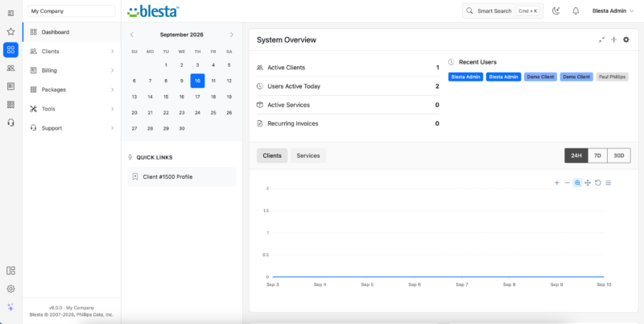Activate chart panning tool
Screen dimensions: 644x324
pyautogui.click(x=588, y=183)
